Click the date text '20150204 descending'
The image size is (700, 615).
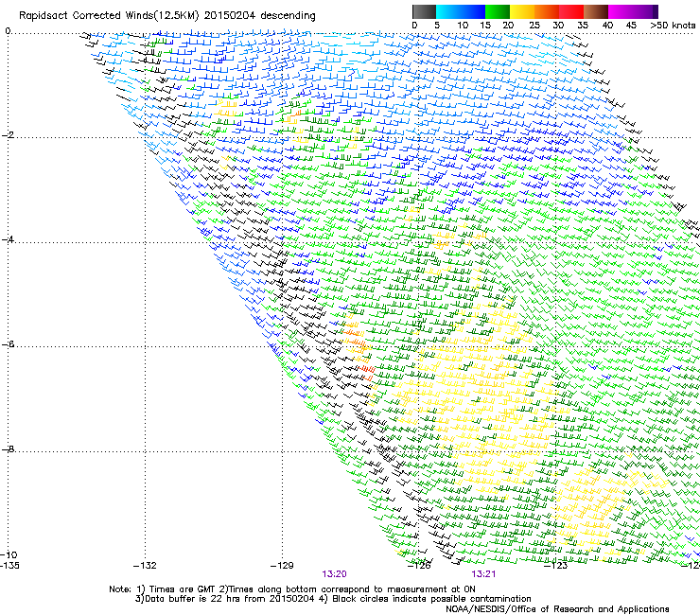(260, 16)
